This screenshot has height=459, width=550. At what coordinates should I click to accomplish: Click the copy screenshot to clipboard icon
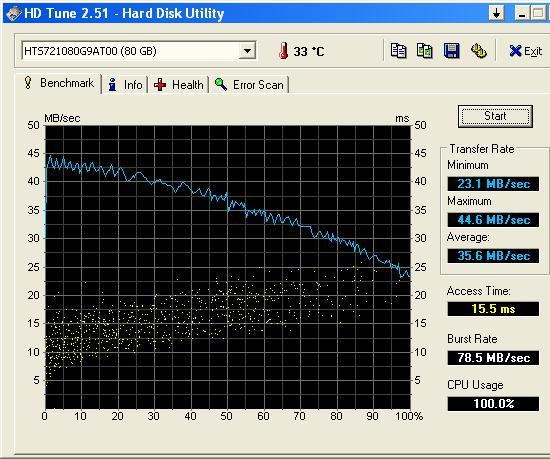tap(424, 51)
